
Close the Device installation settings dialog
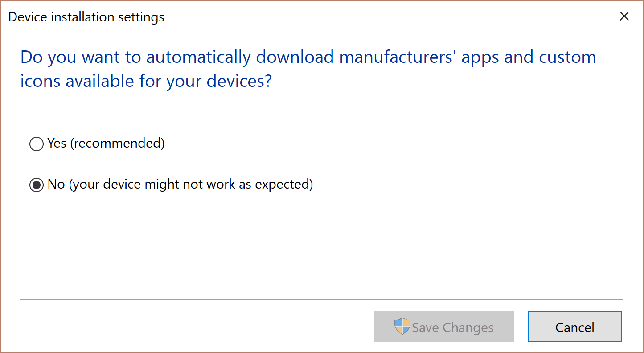point(624,16)
